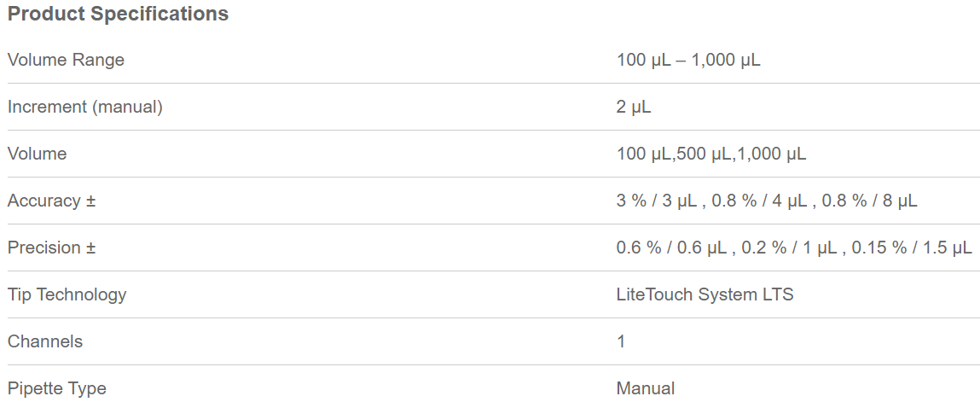Click the Increment (manual) label

tap(84, 107)
